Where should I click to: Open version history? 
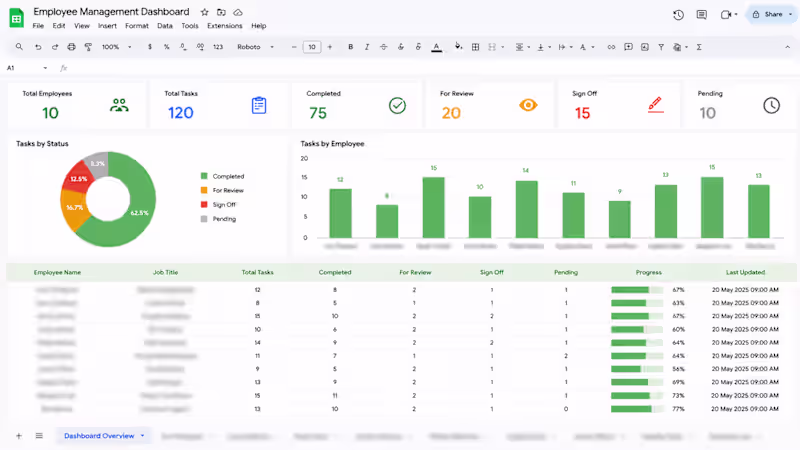pyautogui.click(x=678, y=15)
